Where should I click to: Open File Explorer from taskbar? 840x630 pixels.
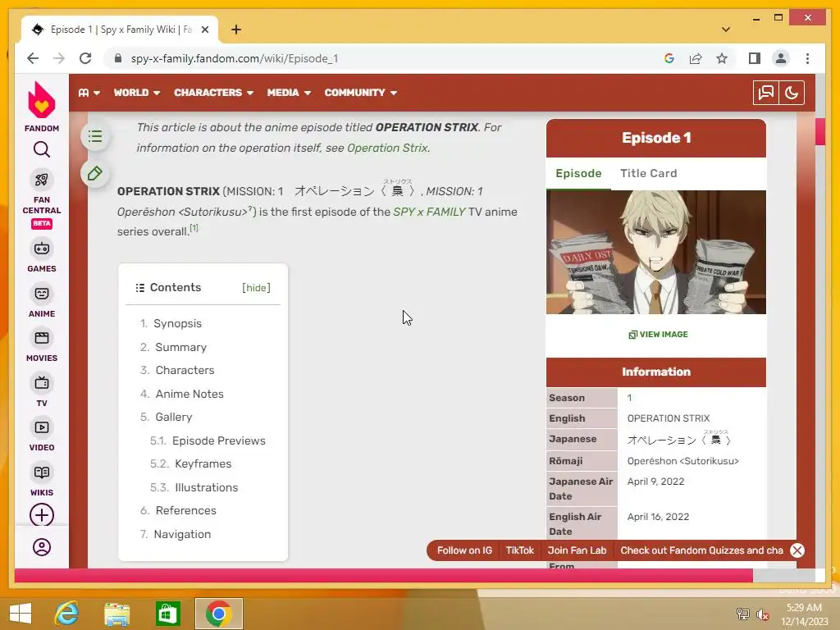(117, 614)
